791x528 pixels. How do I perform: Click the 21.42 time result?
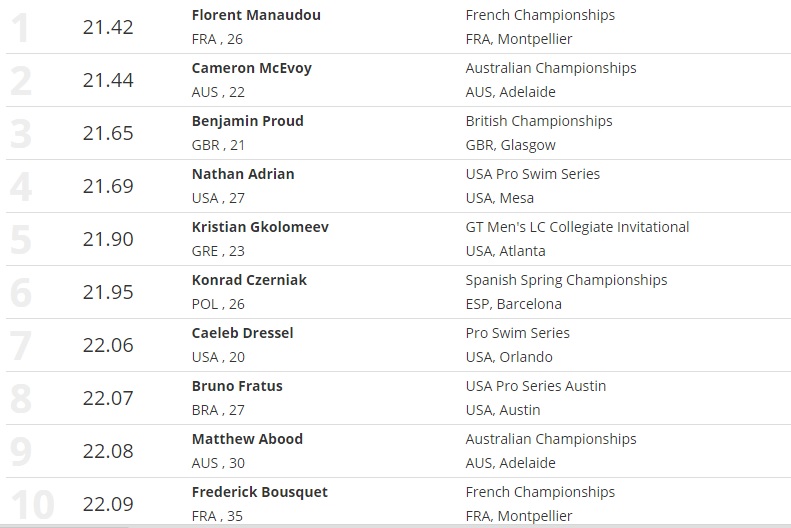[x=108, y=27]
